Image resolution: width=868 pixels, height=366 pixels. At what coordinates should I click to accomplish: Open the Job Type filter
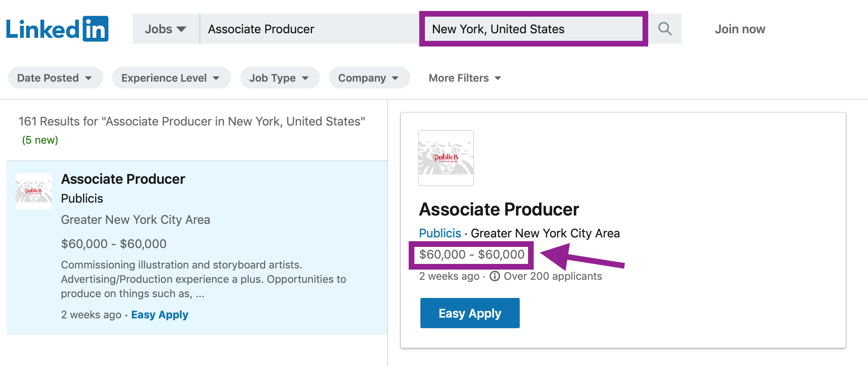[280, 78]
